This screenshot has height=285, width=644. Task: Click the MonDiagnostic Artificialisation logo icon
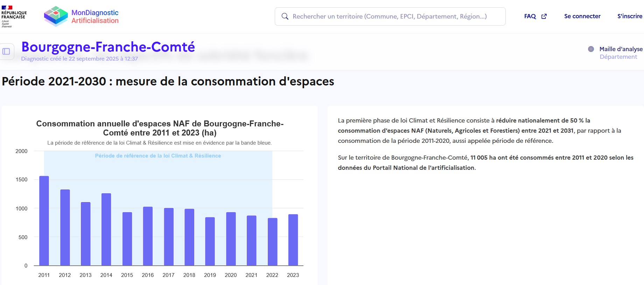[56, 16]
